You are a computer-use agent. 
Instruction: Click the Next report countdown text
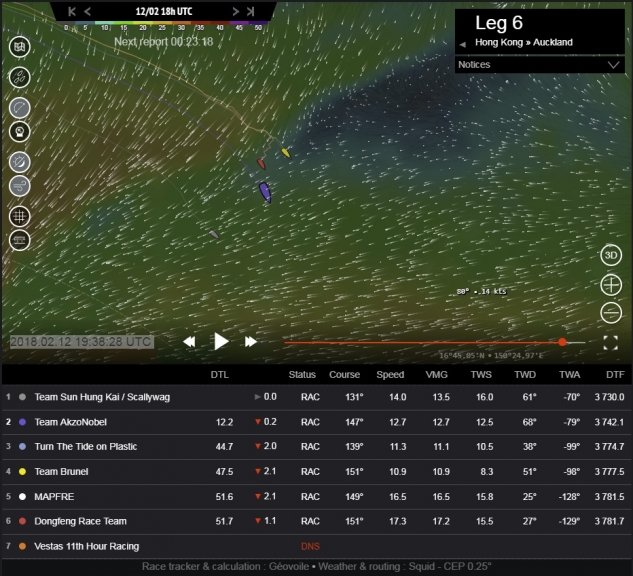(163, 42)
